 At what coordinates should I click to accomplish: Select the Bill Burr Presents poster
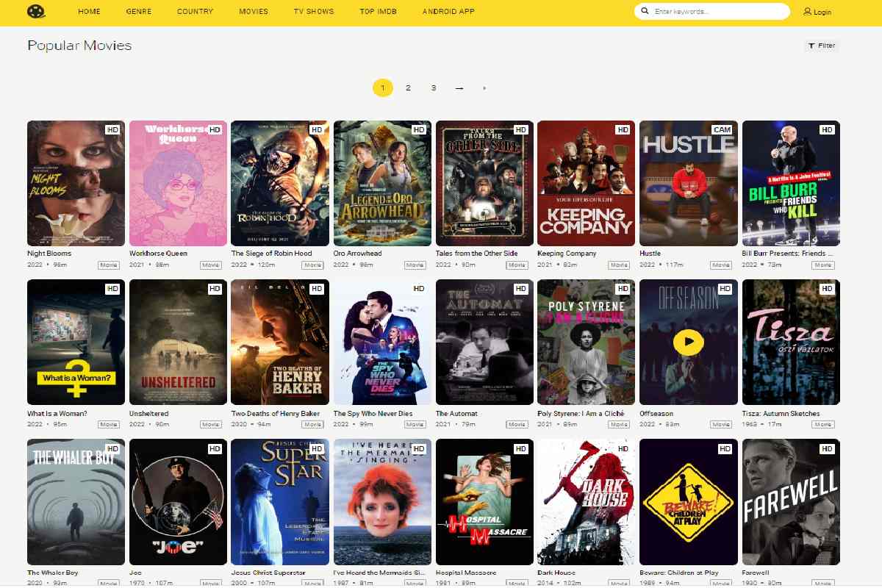click(791, 183)
